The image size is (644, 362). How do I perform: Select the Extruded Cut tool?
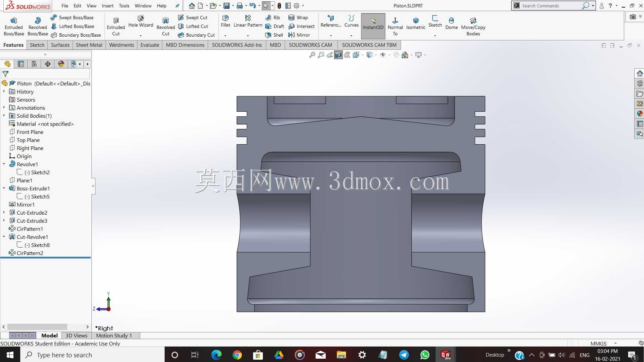pos(116,26)
